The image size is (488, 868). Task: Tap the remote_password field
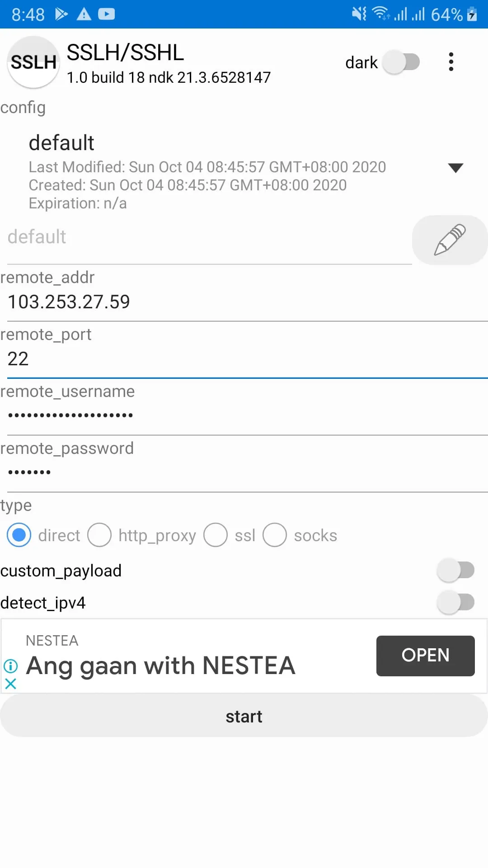[244, 472]
